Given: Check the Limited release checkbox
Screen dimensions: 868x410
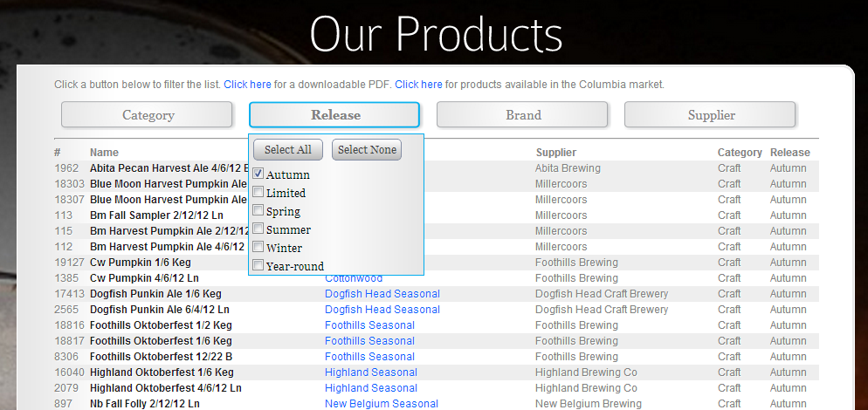Looking at the screenshot, I should point(258,192).
